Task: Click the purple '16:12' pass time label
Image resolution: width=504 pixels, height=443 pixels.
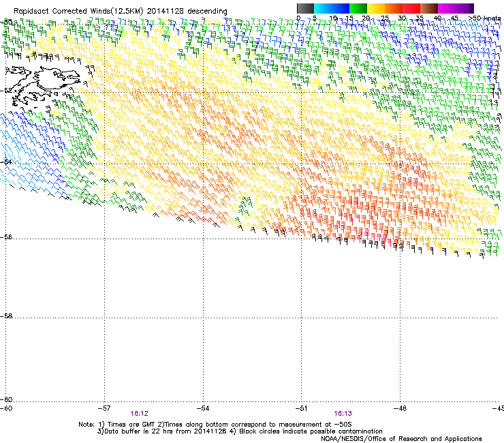Action: coord(139,414)
